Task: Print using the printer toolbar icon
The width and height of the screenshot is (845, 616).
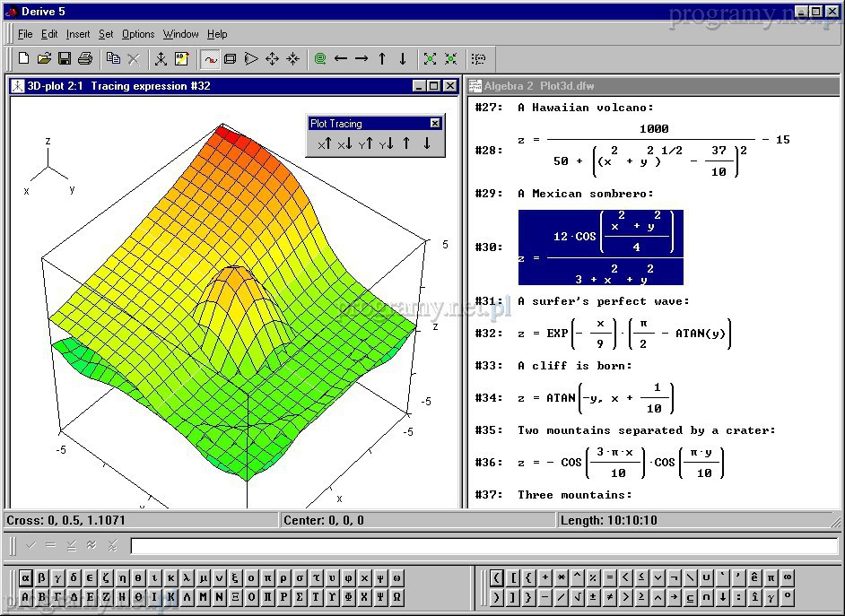Action: (x=85, y=59)
